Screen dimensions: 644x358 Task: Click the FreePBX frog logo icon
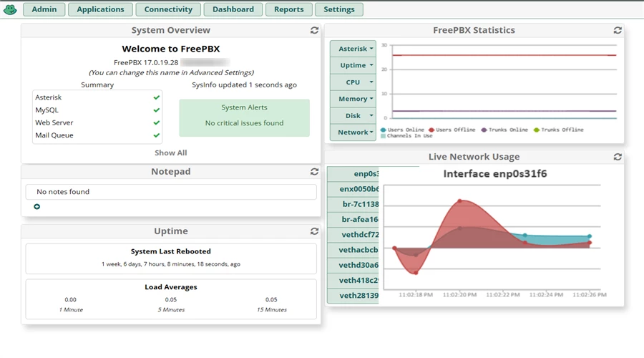tap(10, 9)
